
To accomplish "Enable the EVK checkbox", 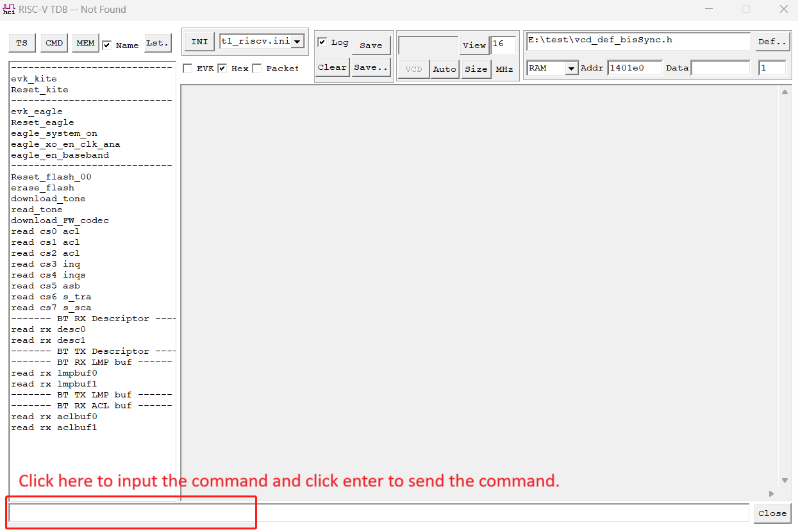I will pos(188,69).
